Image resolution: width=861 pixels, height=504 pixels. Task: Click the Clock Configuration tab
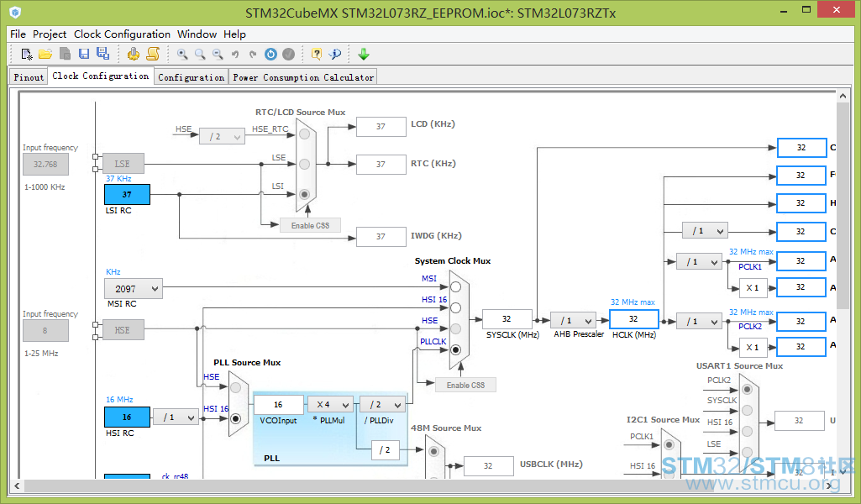click(101, 76)
